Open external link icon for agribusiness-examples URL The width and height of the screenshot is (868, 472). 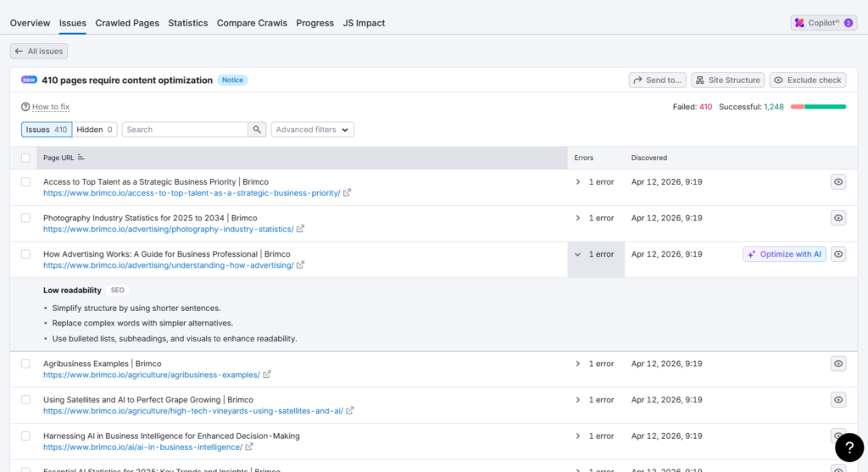click(x=267, y=375)
